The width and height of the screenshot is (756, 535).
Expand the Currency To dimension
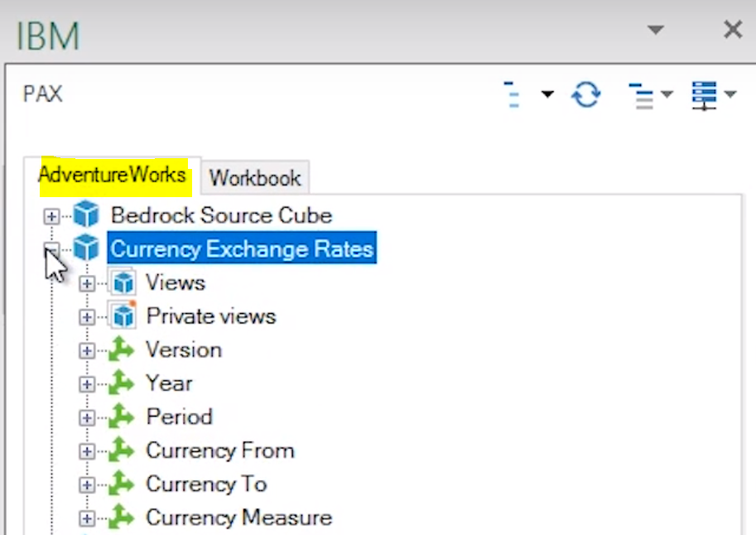(x=87, y=484)
